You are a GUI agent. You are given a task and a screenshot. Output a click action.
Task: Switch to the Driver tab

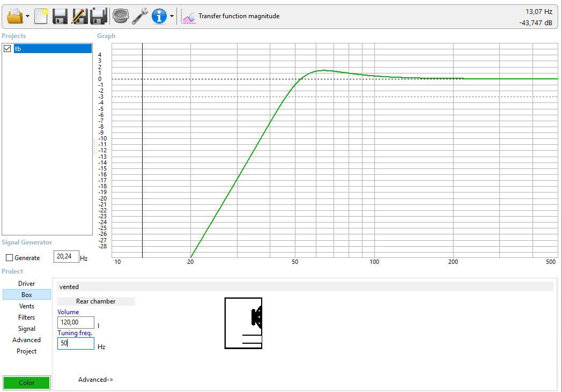(x=26, y=284)
